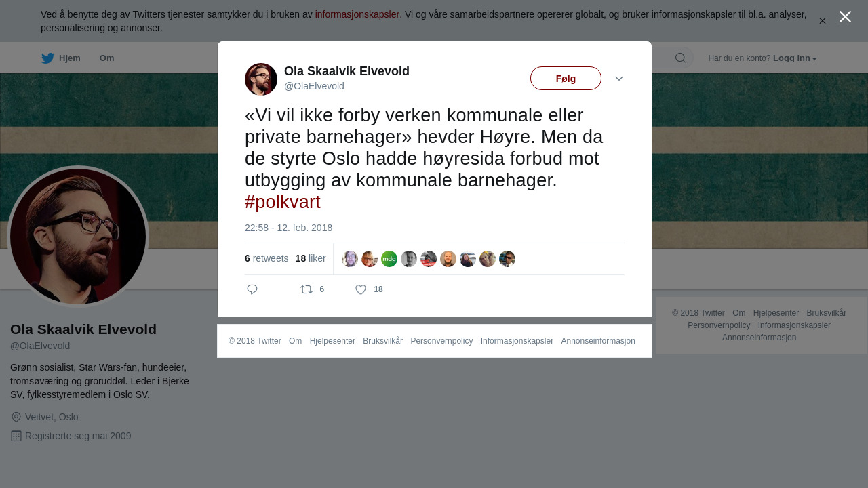The width and height of the screenshot is (868, 488).
Task: Open the #polkvart hashtag link
Action: [283, 202]
